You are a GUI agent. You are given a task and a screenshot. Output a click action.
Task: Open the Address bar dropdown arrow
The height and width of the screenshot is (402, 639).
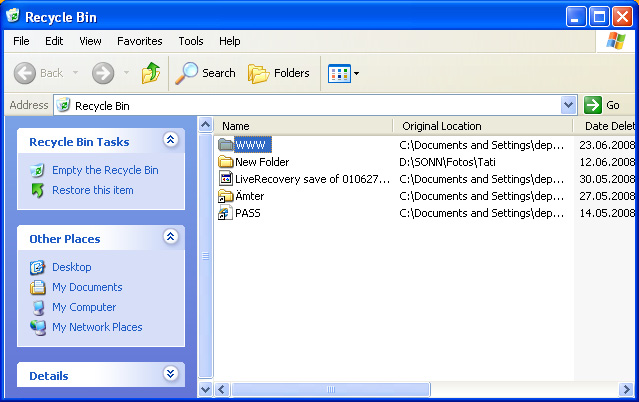[568, 105]
